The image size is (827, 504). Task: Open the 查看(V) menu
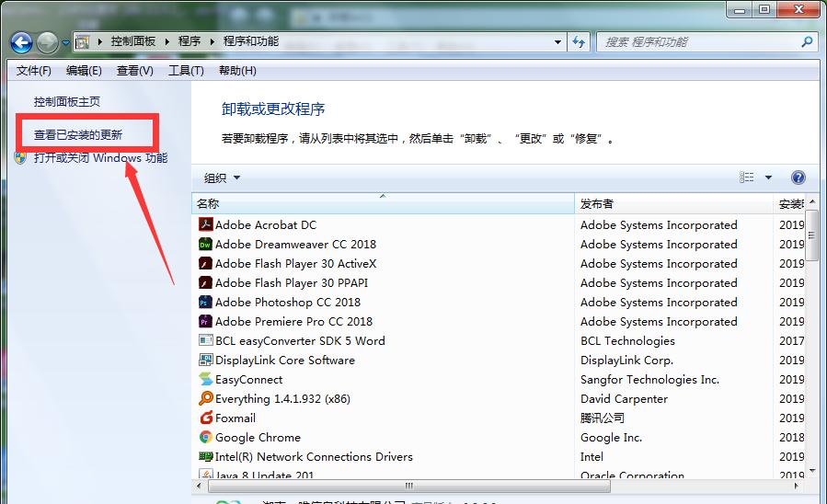coord(135,71)
